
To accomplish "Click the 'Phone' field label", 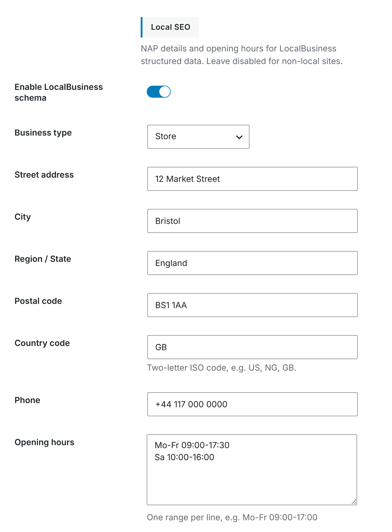I will point(27,400).
